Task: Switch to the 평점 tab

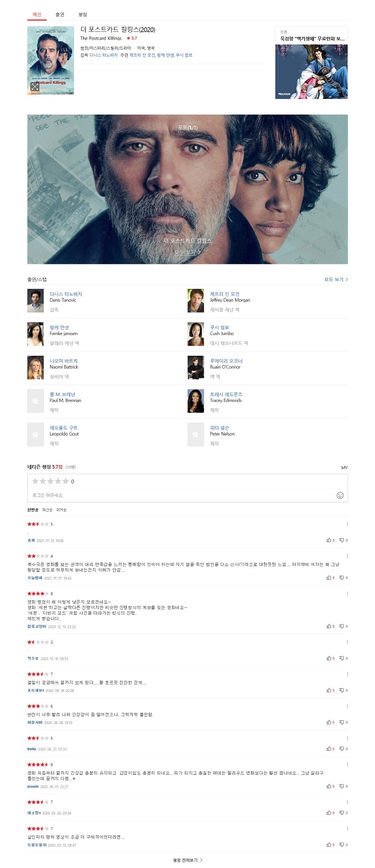Action: (82, 14)
